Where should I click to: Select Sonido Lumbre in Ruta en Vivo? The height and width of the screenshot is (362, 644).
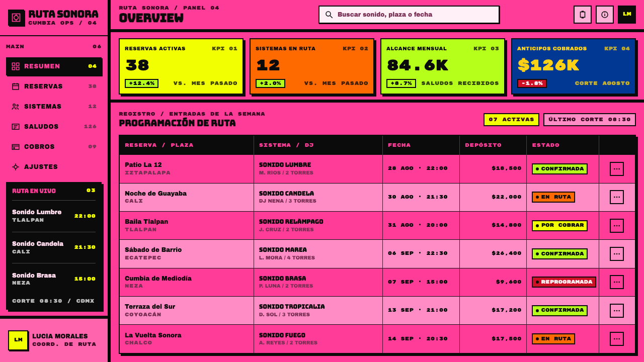pyautogui.click(x=54, y=216)
